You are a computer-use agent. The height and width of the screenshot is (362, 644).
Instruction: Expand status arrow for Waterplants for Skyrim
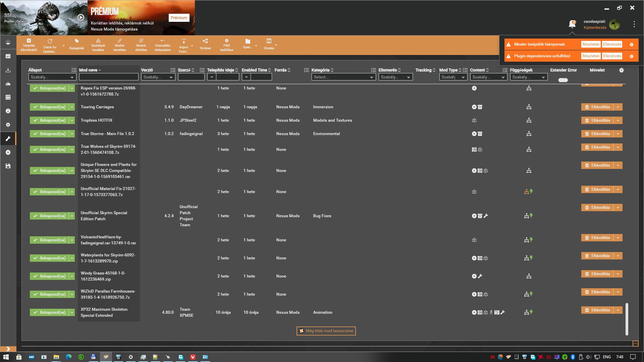point(72,258)
